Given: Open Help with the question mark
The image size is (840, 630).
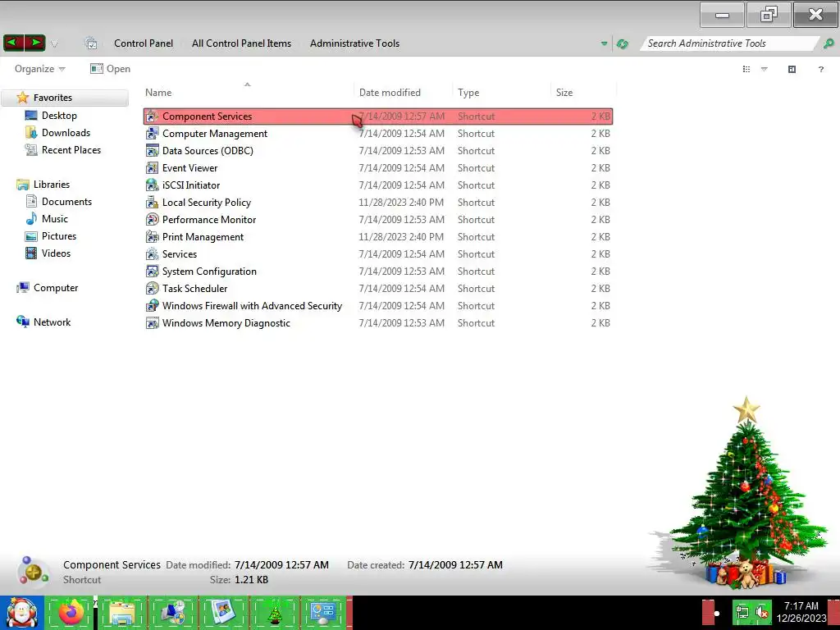Looking at the screenshot, I should 820,69.
